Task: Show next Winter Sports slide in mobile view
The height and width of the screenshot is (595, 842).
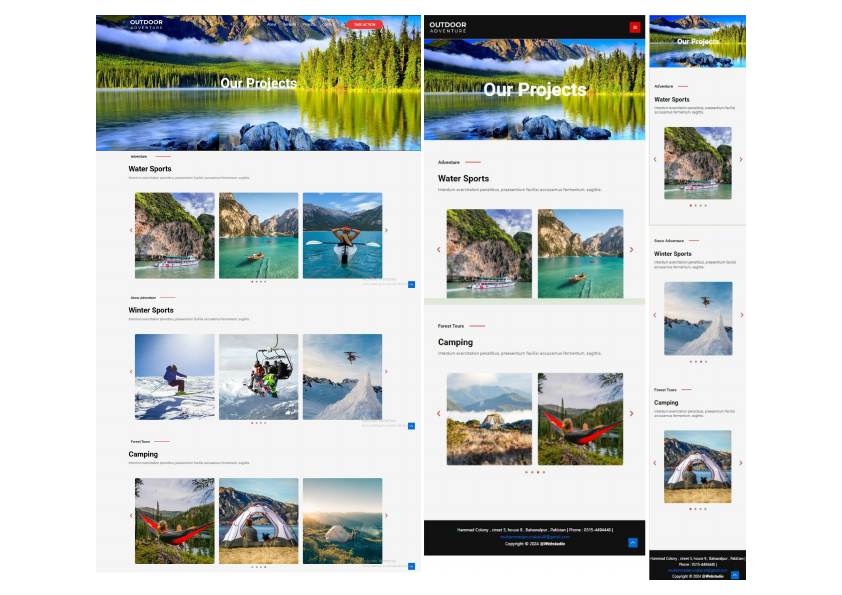Action: coord(742,315)
